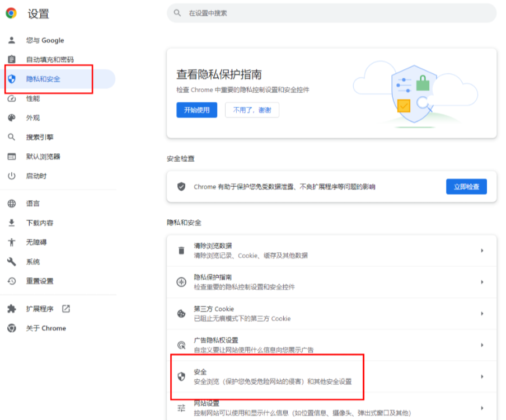The width and height of the screenshot is (506, 420).
Task: Click the restore clock icon for 重置设置
Action: (x=12, y=281)
